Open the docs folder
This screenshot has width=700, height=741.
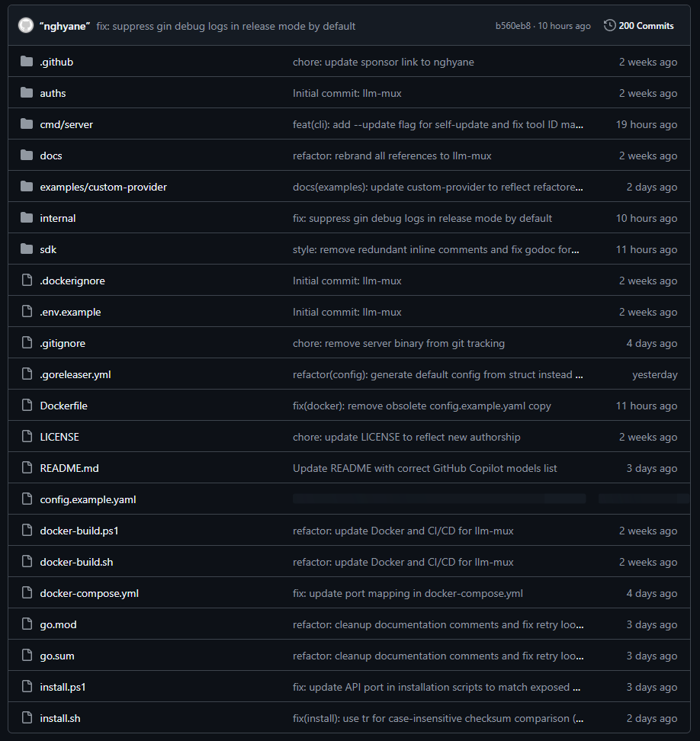[51, 156]
